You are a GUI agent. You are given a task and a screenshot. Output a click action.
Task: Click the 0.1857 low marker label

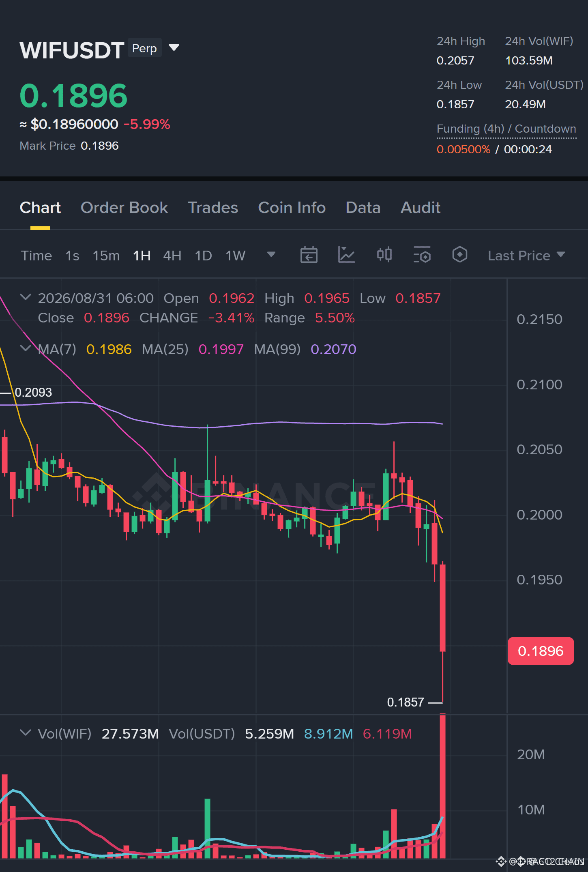click(x=406, y=702)
